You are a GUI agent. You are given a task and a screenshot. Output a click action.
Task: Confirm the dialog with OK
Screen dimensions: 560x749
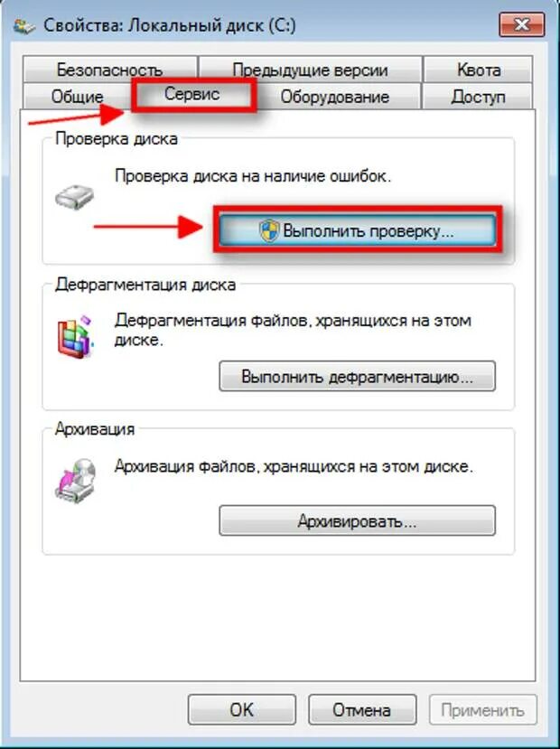pos(241,710)
